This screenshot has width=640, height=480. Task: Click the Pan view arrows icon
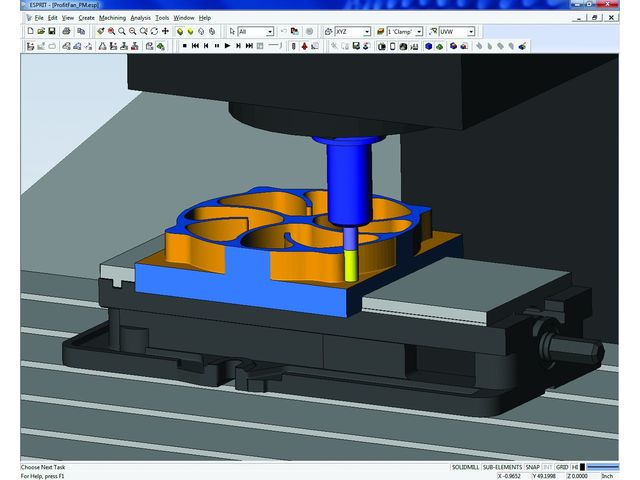coord(165,32)
